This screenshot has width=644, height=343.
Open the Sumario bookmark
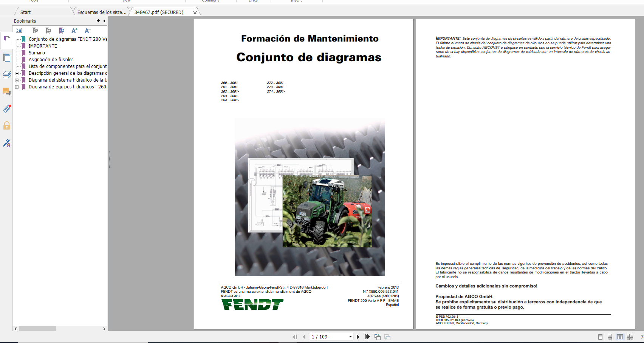[37, 53]
